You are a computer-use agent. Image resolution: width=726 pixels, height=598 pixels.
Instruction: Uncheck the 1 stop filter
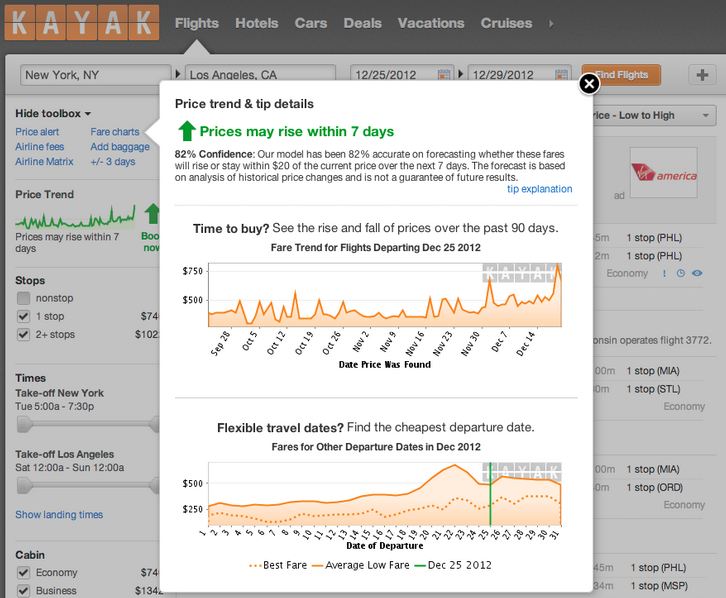(x=23, y=317)
